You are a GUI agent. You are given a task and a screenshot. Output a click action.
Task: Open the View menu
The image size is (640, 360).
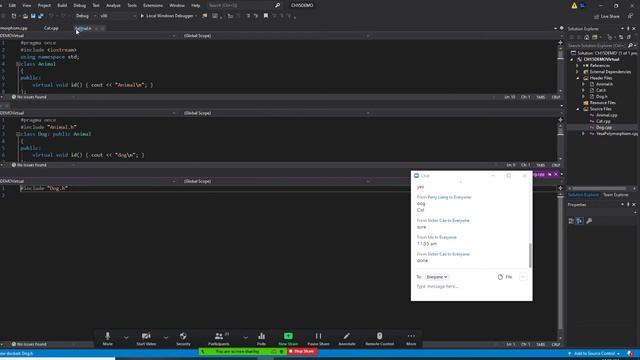pos(27,5)
